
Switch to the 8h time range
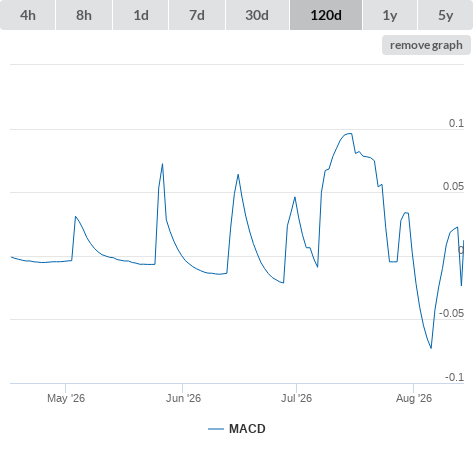[x=84, y=15]
